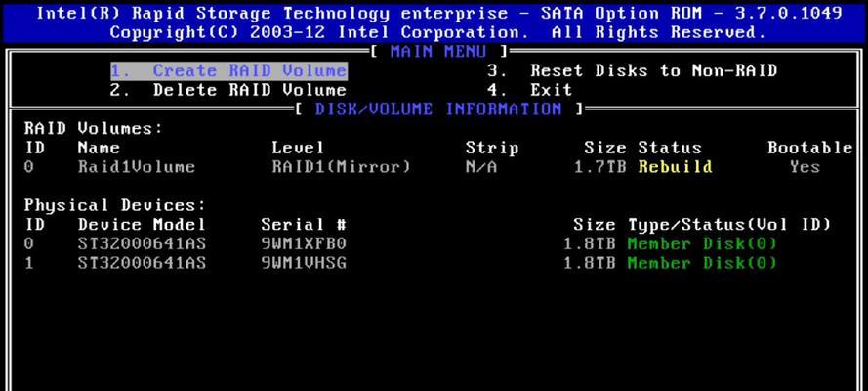Click the Physical Devices heading
Image resolution: width=868 pixels, height=391 pixels.
point(114,205)
